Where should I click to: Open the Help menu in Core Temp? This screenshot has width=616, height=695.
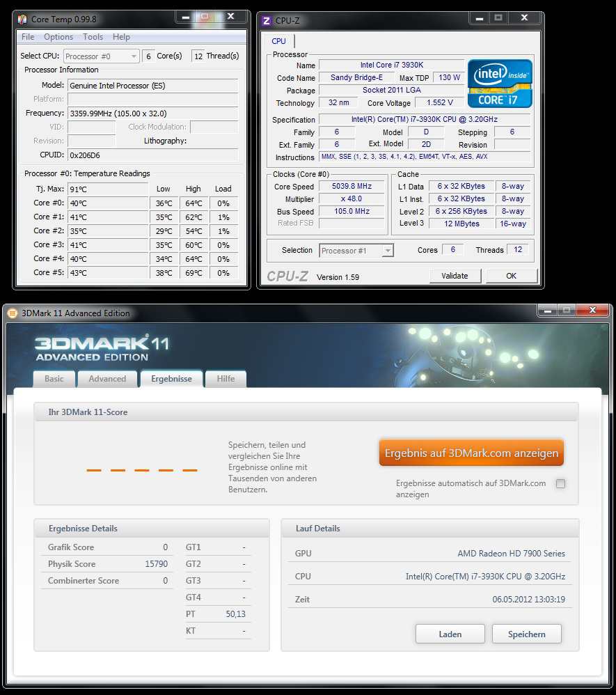[121, 37]
